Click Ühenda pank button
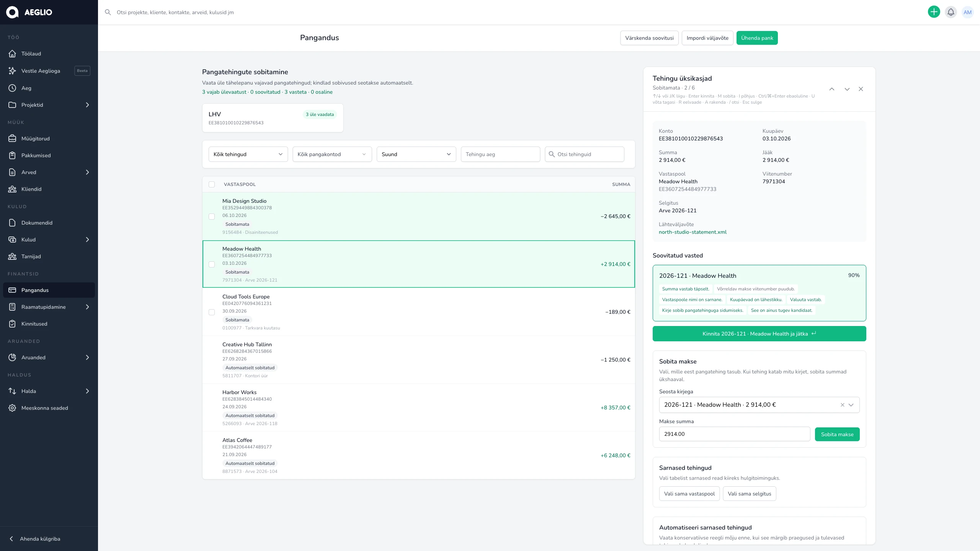The height and width of the screenshot is (551, 980). click(x=757, y=38)
